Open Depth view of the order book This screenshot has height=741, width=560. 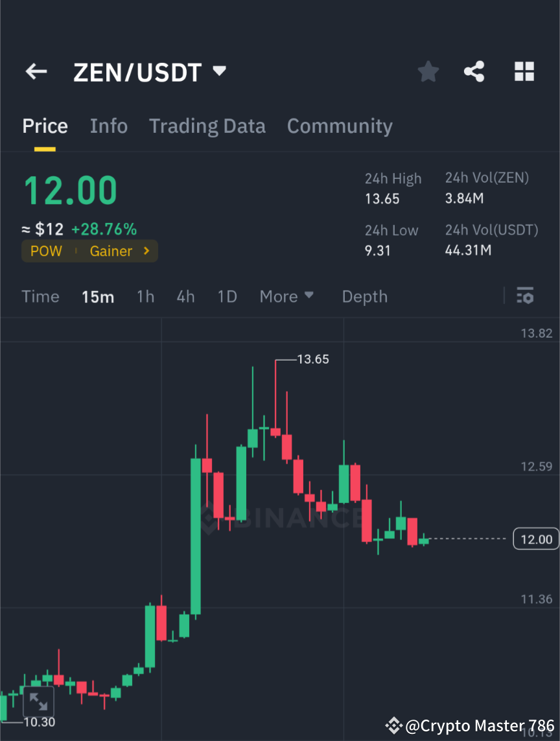coord(364,296)
